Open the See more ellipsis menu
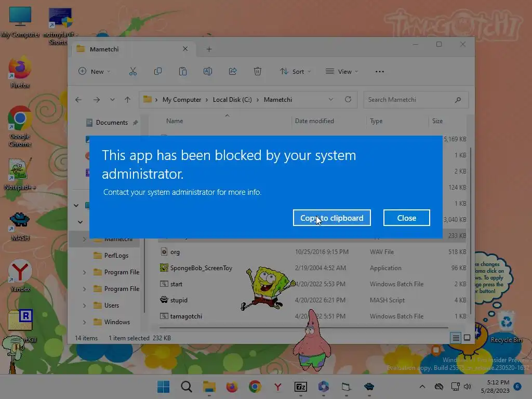532x399 pixels. coord(380,72)
